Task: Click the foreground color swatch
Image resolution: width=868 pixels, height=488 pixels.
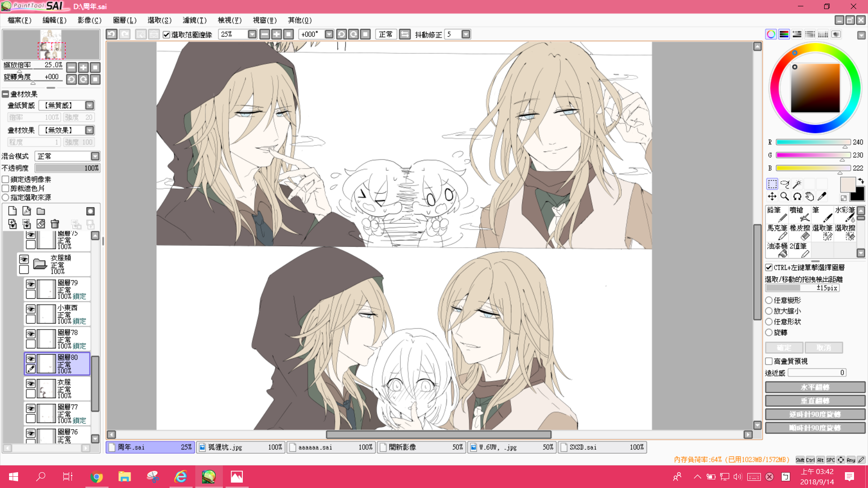Action: [x=847, y=184]
